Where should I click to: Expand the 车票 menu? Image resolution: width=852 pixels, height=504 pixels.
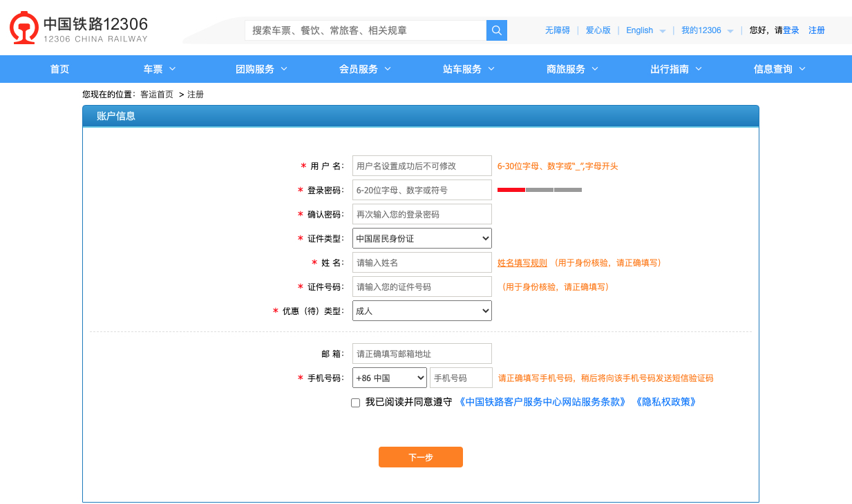point(160,69)
